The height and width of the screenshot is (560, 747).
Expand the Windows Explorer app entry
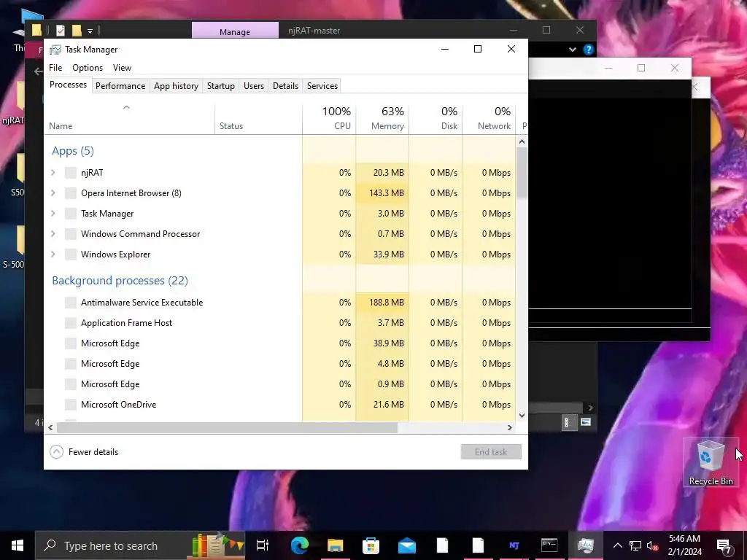(53, 254)
